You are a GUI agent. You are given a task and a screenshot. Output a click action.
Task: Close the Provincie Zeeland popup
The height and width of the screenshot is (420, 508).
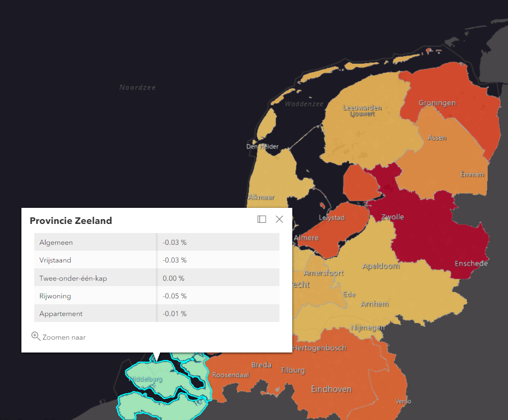[x=279, y=219]
